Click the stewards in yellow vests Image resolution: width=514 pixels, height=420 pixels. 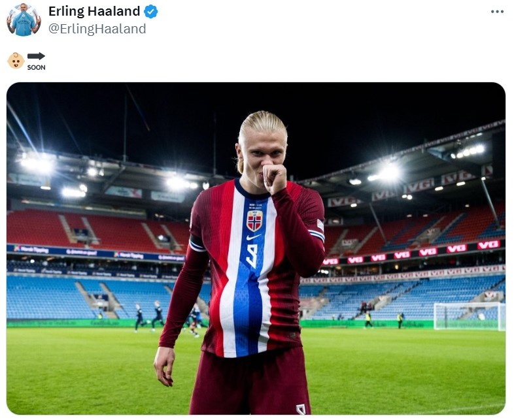pyautogui.click(x=383, y=319)
